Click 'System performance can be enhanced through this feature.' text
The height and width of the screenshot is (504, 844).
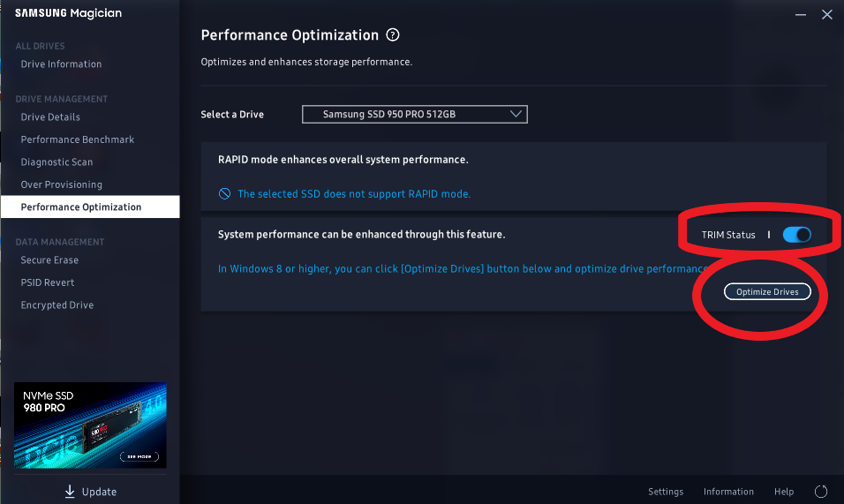(361, 235)
